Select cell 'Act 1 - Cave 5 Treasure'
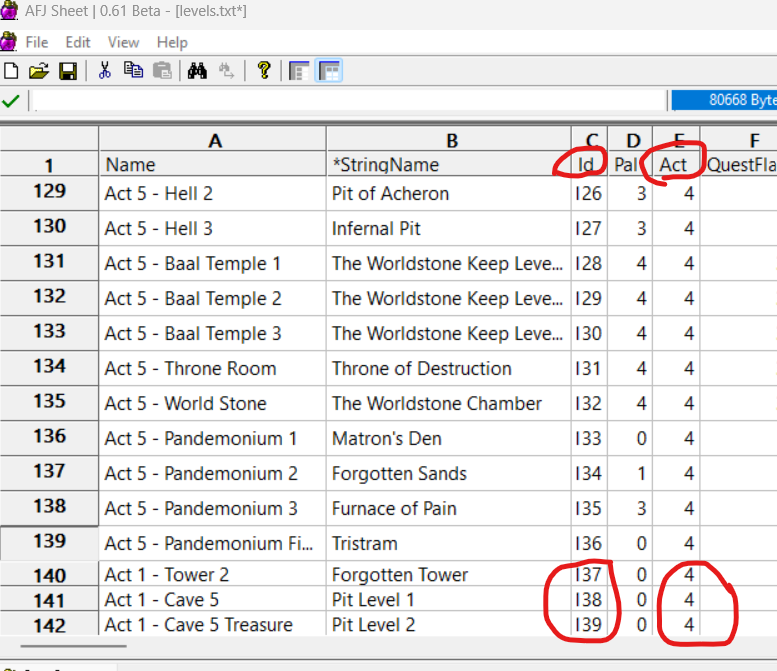 point(213,624)
